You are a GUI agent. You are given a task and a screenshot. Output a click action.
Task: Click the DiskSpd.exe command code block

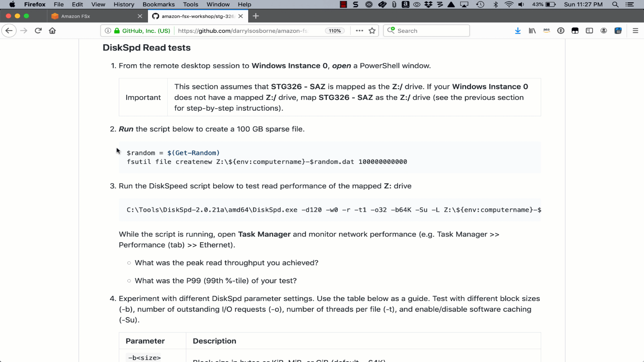coord(330,210)
